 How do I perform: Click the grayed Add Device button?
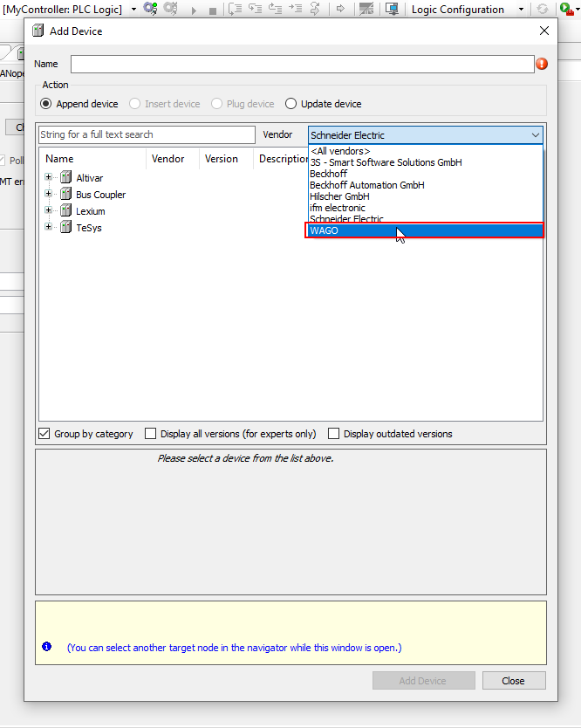(x=423, y=681)
